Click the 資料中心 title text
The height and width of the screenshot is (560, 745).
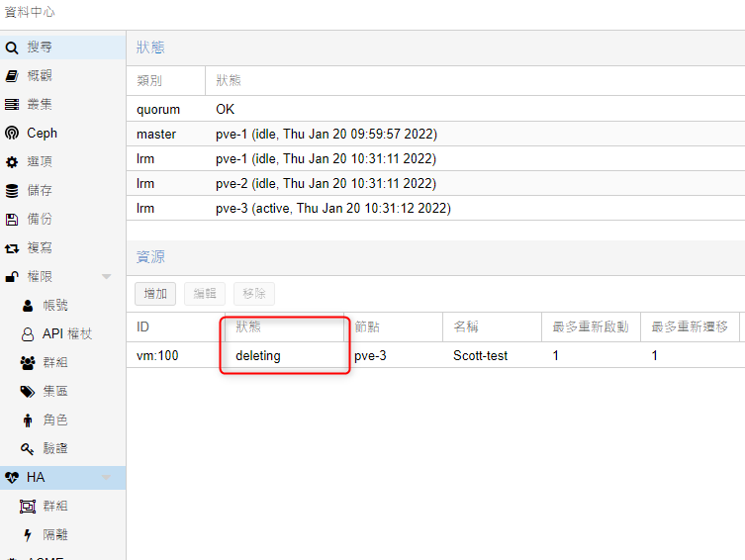[30, 12]
